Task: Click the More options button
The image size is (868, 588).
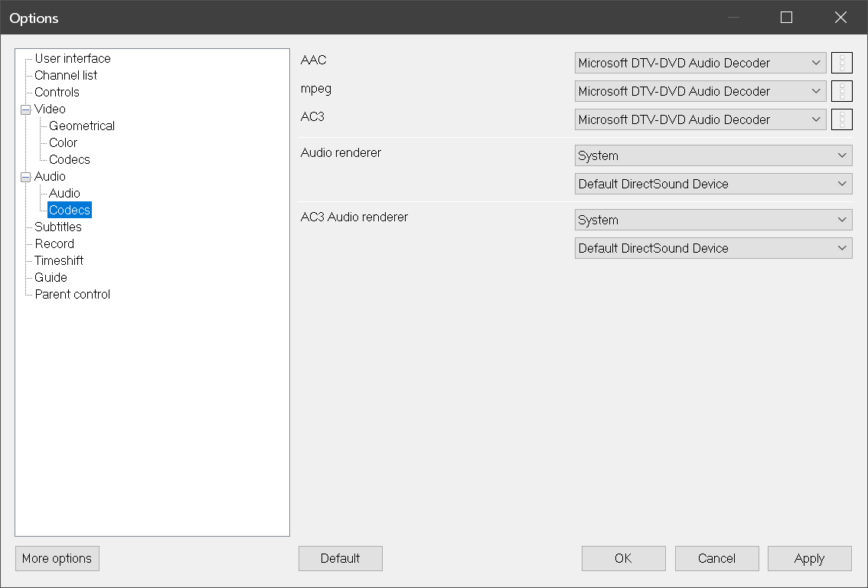Action: tap(57, 558)
